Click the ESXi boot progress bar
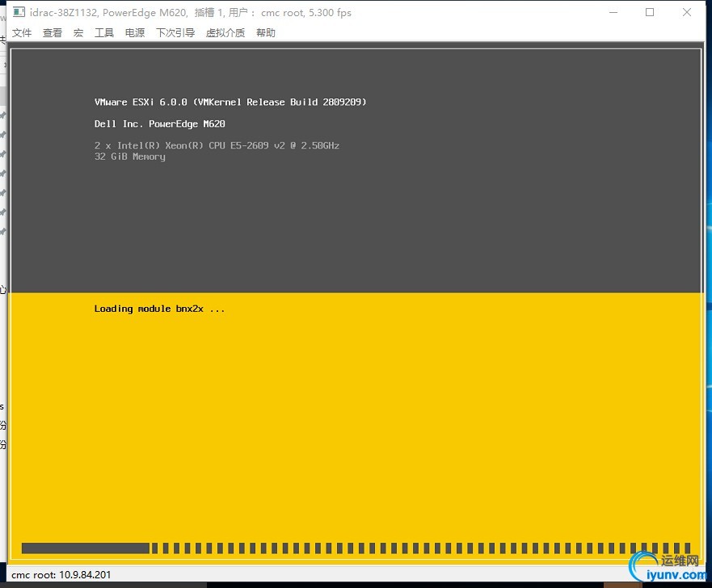This screenshot has height=588, width=712. click(x=356, y=548)
